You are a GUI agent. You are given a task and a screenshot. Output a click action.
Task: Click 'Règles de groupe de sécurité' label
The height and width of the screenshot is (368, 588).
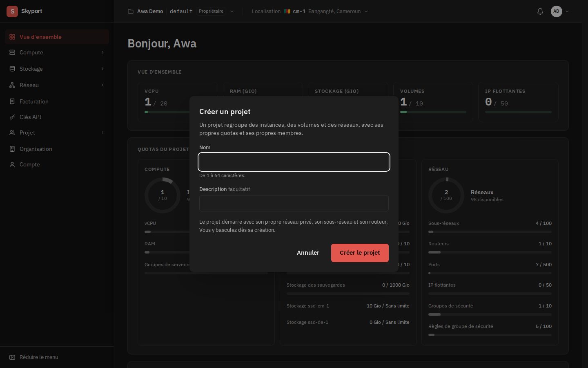461,326
